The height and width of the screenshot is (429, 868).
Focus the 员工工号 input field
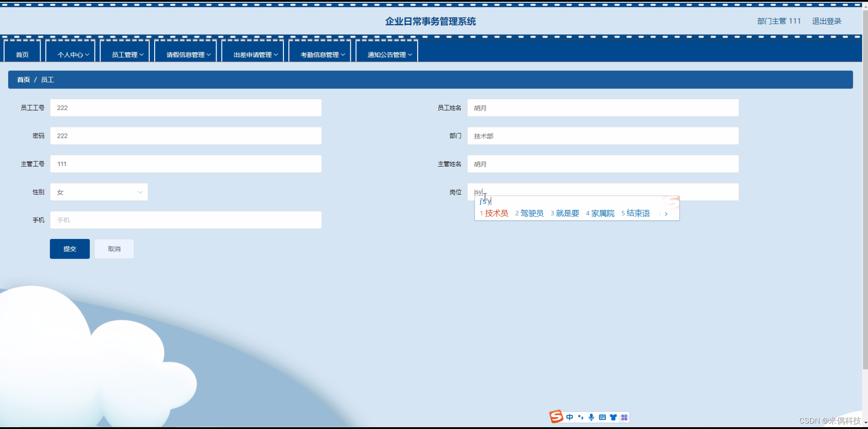tap(186, 108)
